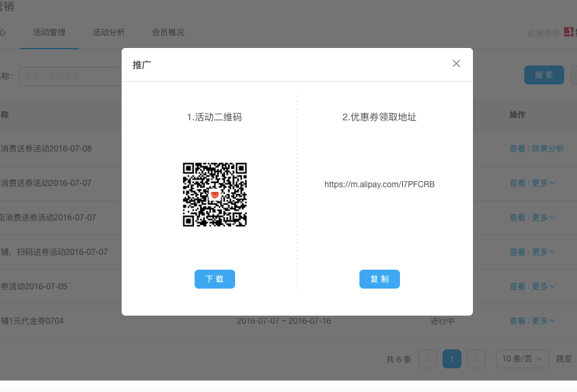Click the 下载 button to download QR code
This screenshot has height=392, width=577.
click(215, 279)
